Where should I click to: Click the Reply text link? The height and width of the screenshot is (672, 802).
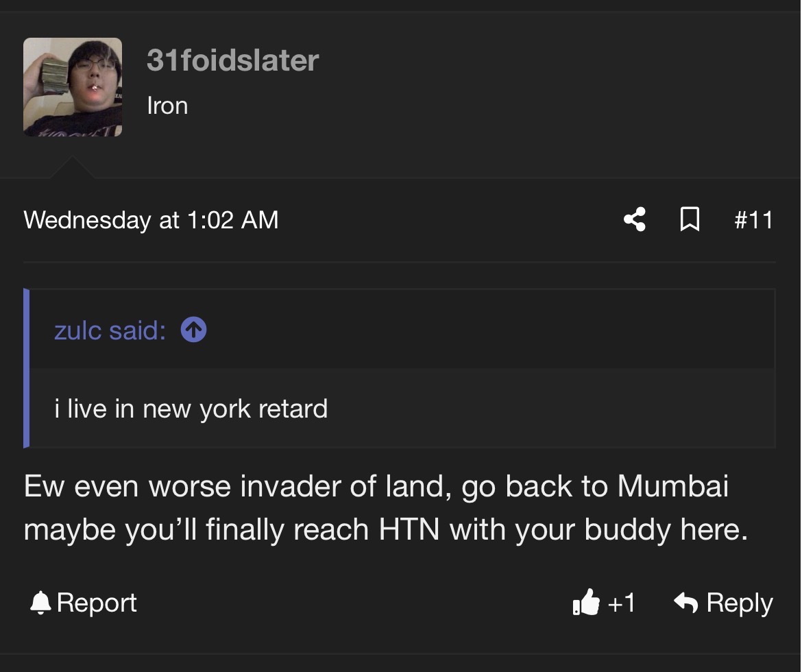(x=739, y=603)
